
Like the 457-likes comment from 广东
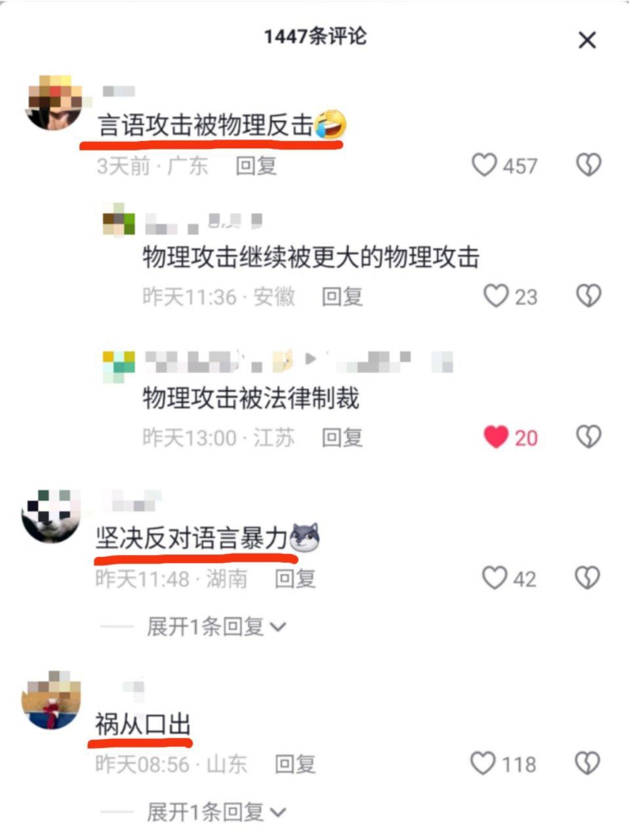(x=485, y=165)
